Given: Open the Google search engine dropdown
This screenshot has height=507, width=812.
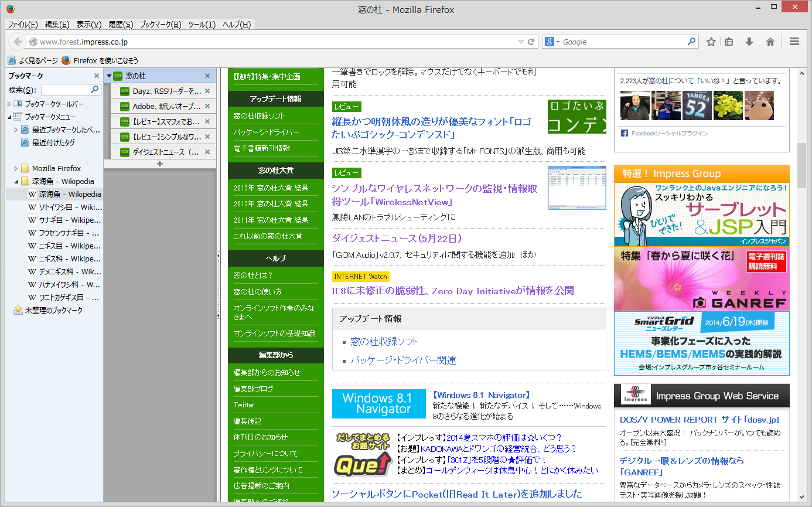Looking at the screenshot, I should [557, 42].
